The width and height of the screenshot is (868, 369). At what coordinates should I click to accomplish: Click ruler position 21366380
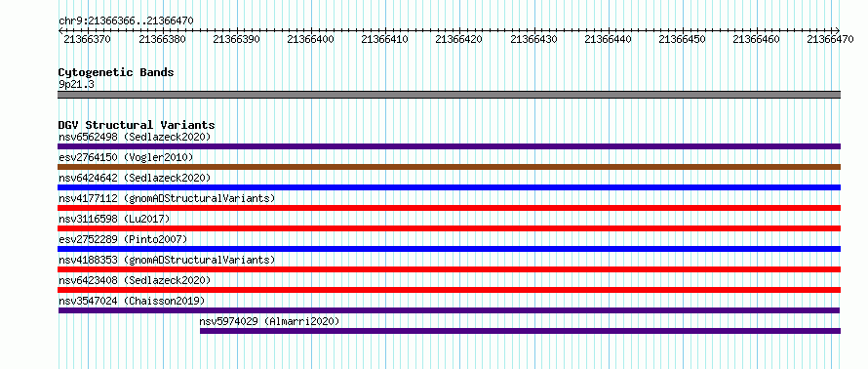click(162, 39)
